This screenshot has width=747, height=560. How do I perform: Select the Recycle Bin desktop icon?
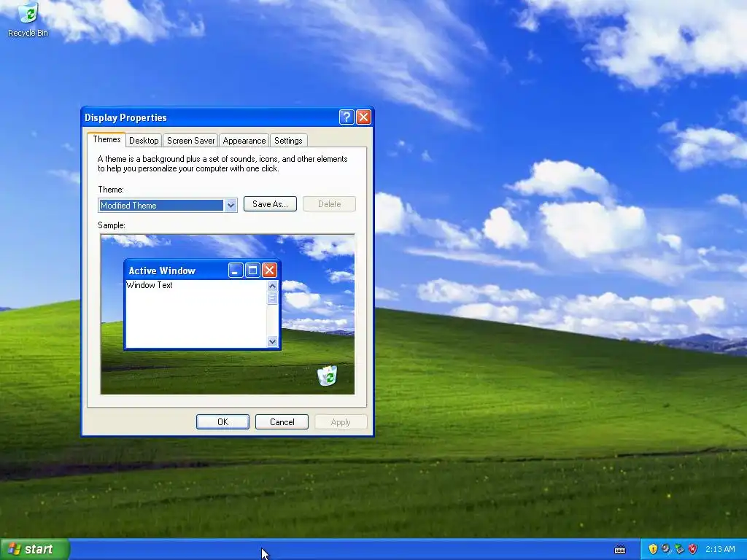coord(28,20)
